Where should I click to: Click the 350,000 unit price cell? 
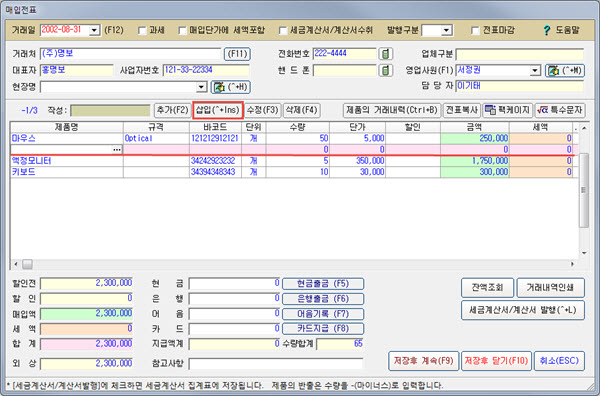[x=357, y=161]
